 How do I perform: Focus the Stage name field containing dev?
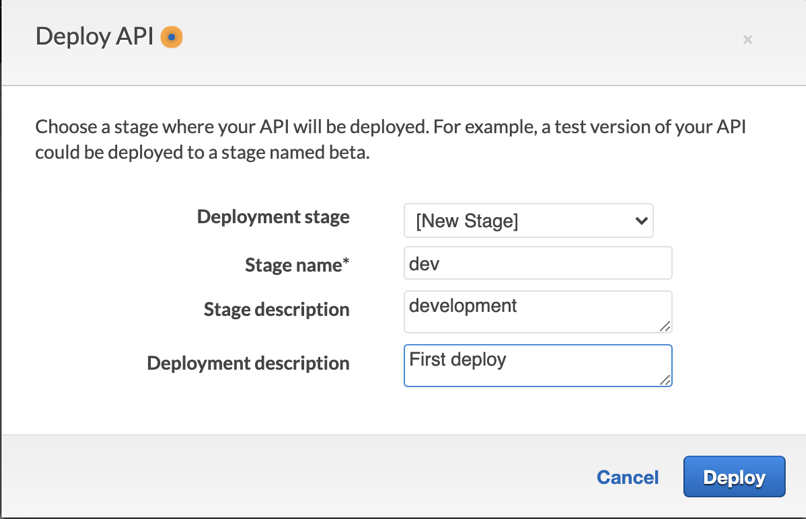(537, 264)
